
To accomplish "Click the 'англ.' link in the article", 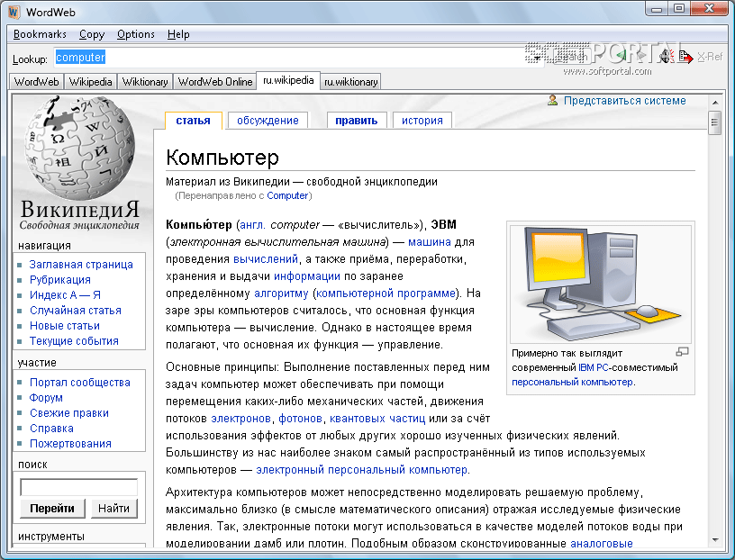I will point(252,225).
